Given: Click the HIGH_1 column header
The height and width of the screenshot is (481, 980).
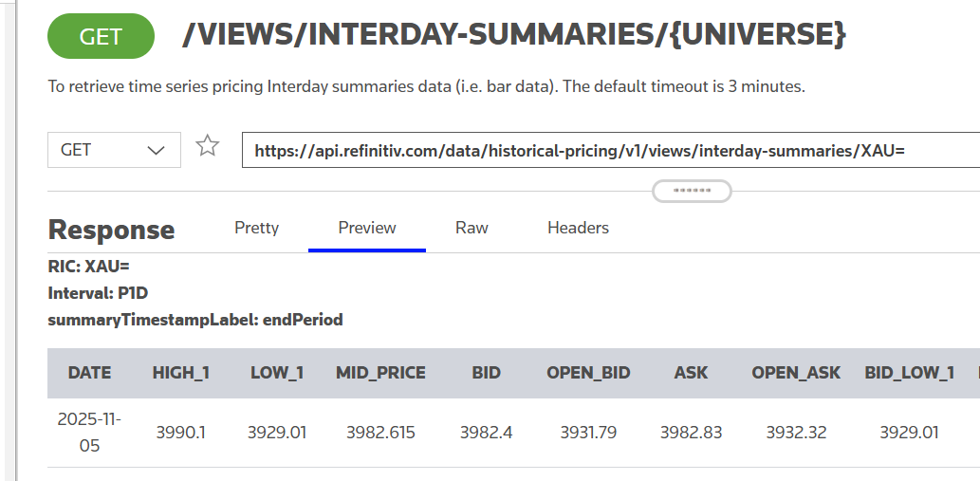Looking at the screenshot, I should coord(180,373).
